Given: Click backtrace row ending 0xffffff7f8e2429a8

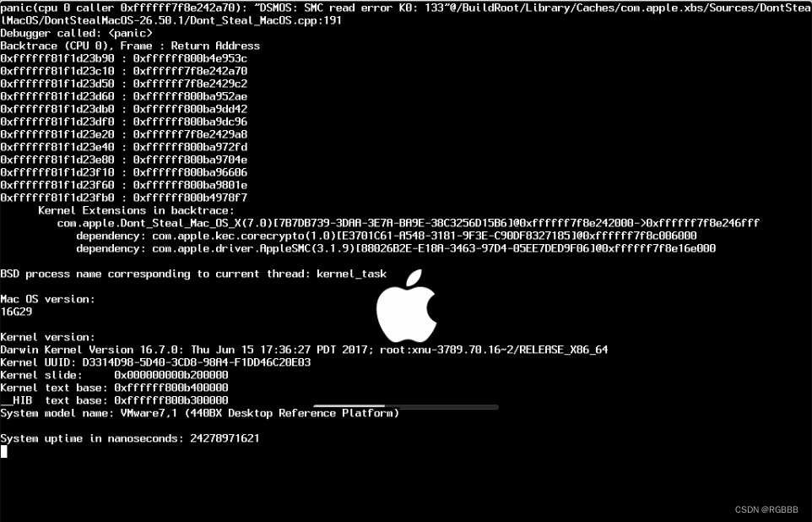Looking at the screenshot, I should (124, 134).
